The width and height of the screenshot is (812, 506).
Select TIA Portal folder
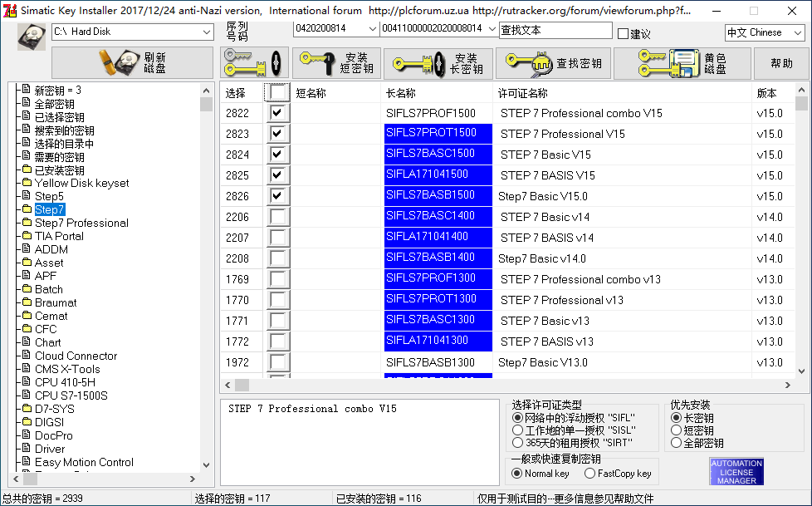coord(59,237)
